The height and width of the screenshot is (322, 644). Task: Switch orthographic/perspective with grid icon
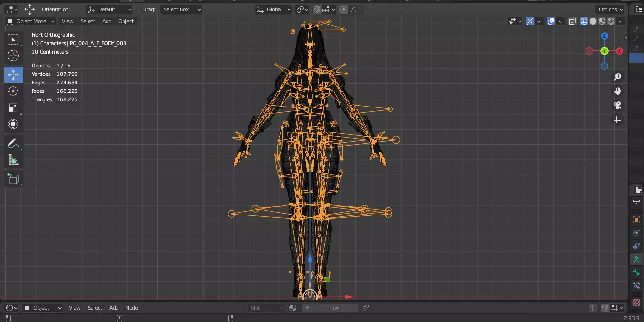tap(618, 119)
